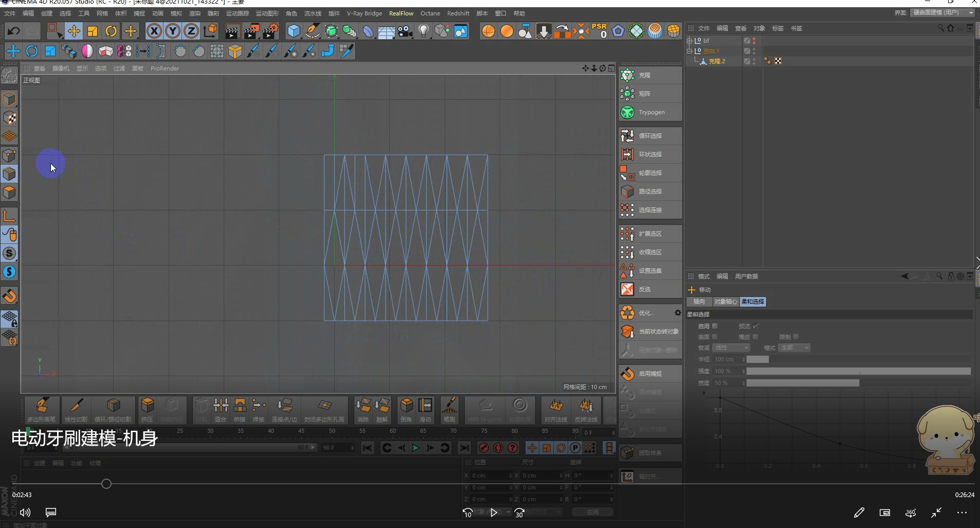
Task: Click Reverse Normals (反转法线) tool
Action: [x=586, y=410]
